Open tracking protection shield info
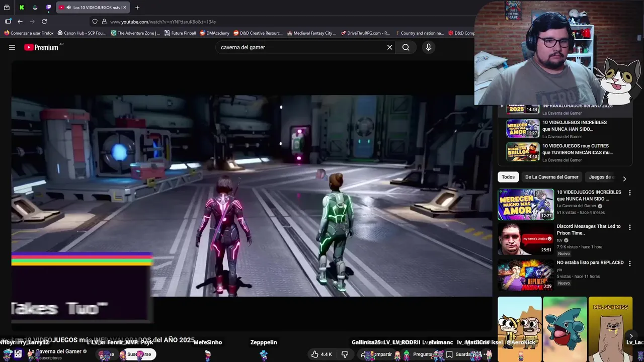This screenshot has width=644, height=362. [95, 22]
